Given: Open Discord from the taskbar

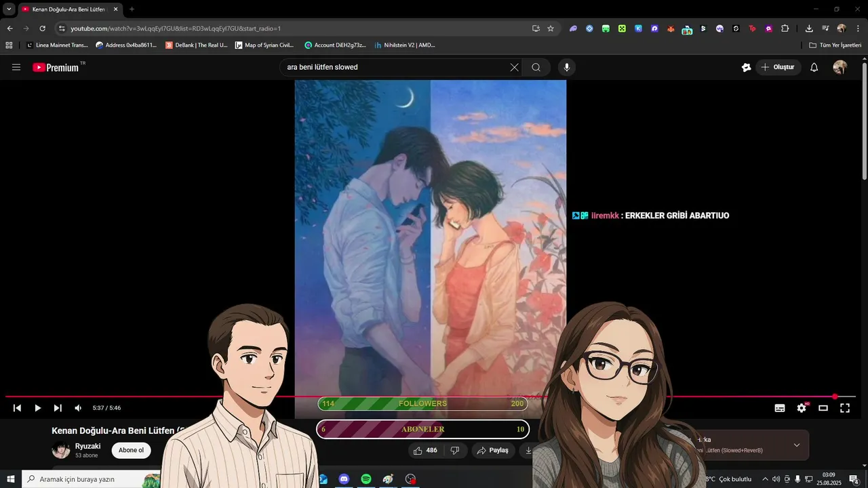Looking at the screenshot, I should [344, 479].
